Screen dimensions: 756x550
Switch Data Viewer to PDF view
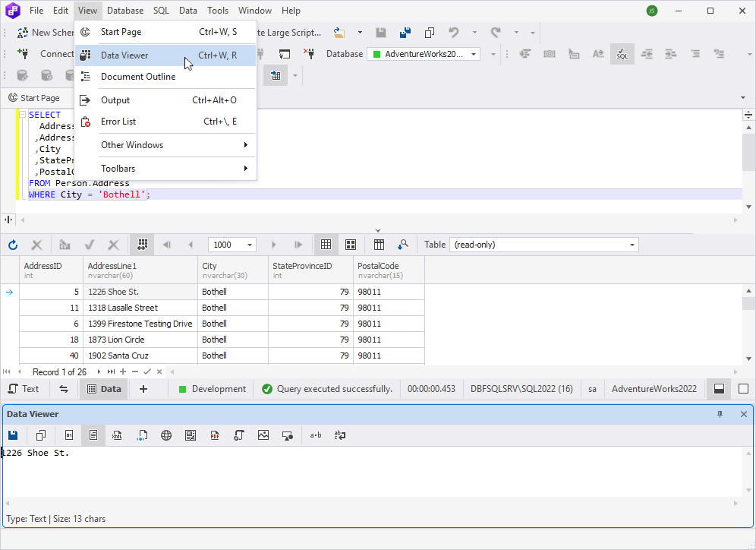pyautogui.click(x=215, y=435)
